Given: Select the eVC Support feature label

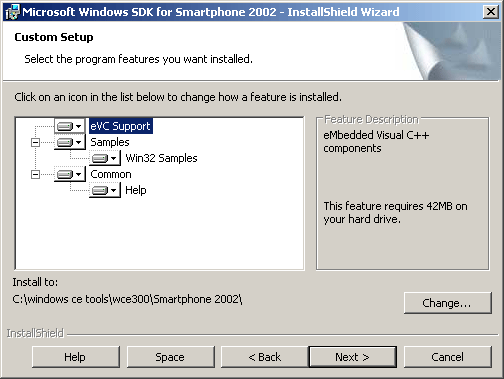Looking at the screenshot, I should [x=121, y=126].
